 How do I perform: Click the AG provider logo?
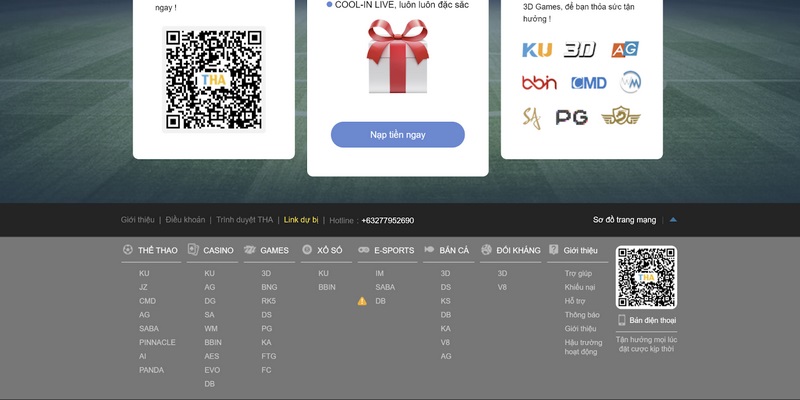coord(625,49)
